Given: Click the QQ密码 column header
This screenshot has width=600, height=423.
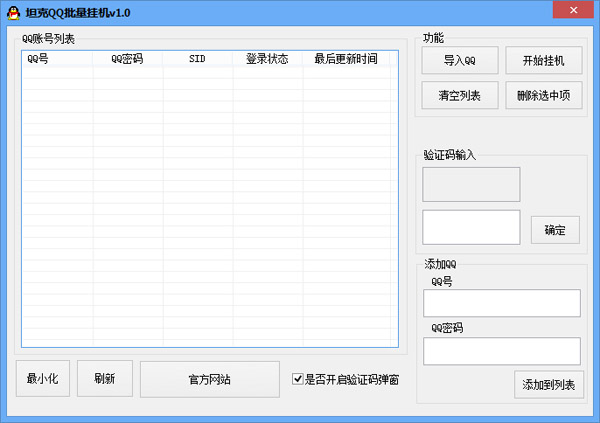Looking at the screenshot, I should [x=127, y=59].
